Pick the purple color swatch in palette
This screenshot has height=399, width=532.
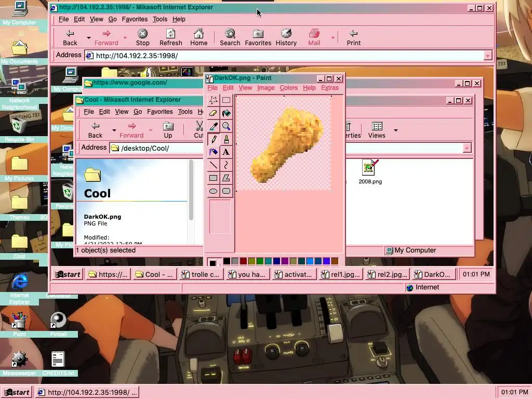point(285,261)
